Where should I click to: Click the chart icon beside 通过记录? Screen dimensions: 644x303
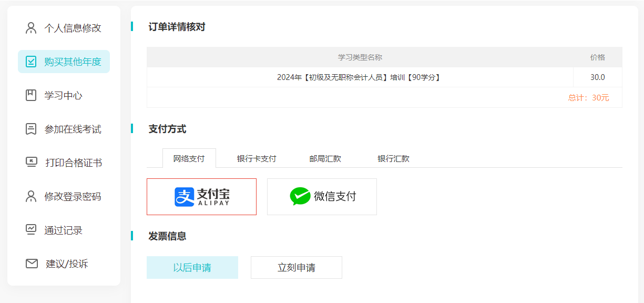tap(31, 230)
